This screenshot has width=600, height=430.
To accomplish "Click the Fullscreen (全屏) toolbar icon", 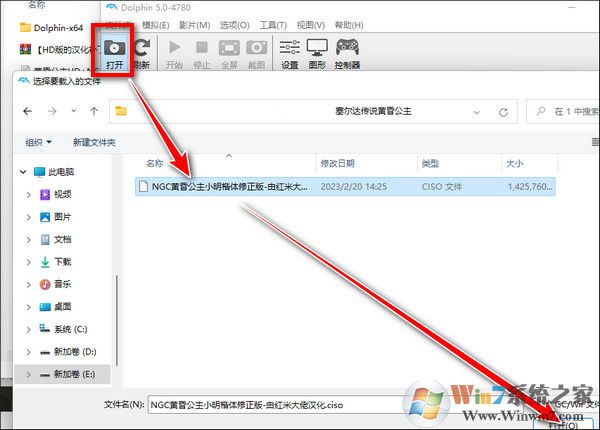I will (x=229, y=54).
